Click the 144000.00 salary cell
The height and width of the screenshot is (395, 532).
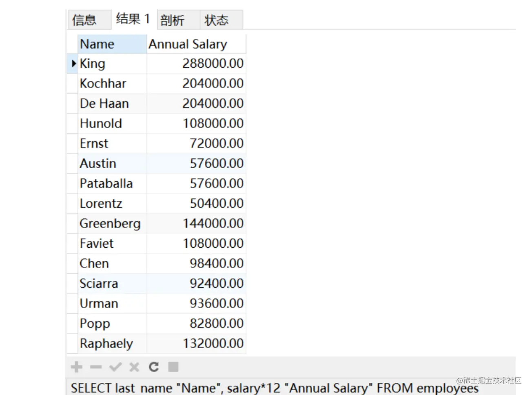point(196,224)
